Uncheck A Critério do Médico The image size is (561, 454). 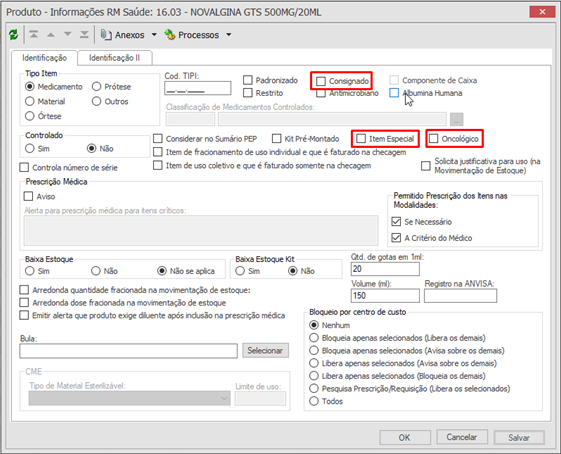396,238
